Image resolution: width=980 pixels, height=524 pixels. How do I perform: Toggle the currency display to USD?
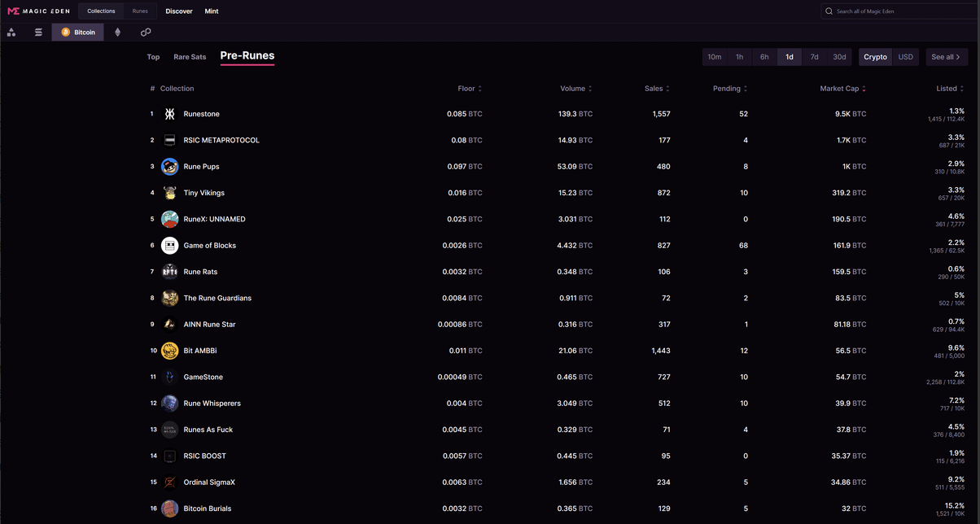click(905, 57)
